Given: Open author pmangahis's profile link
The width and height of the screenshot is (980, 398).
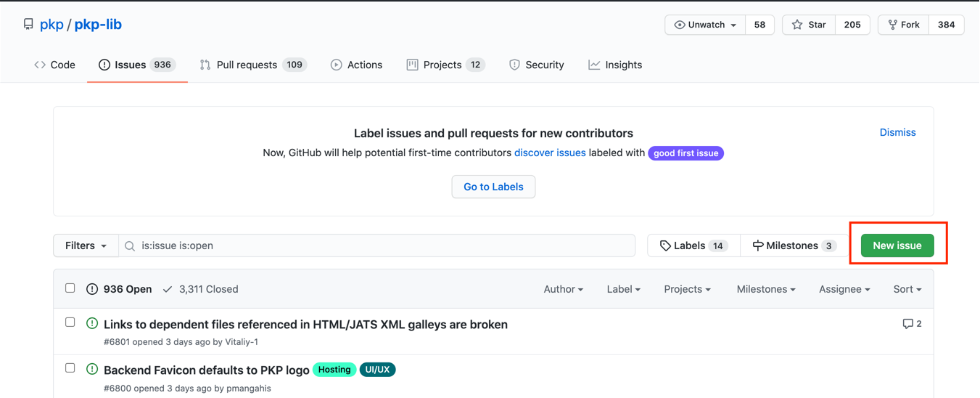Looking at the screenshot, I should 248,389.
